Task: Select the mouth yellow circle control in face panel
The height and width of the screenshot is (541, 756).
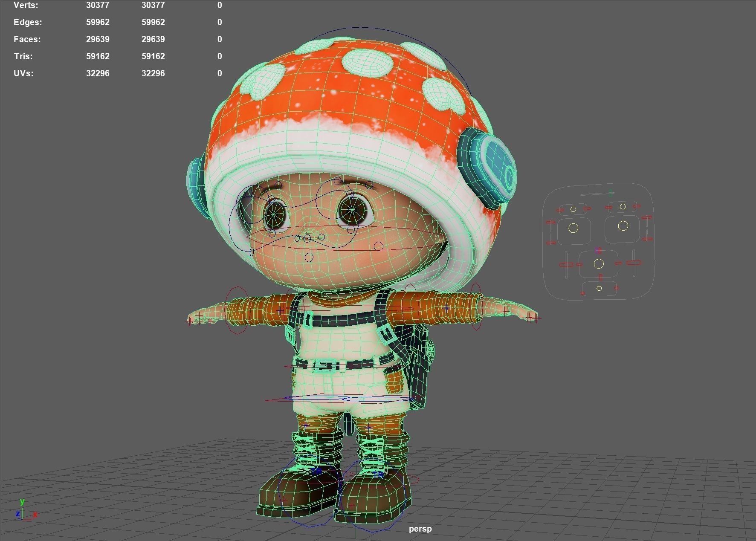Action: coord(599,264)
